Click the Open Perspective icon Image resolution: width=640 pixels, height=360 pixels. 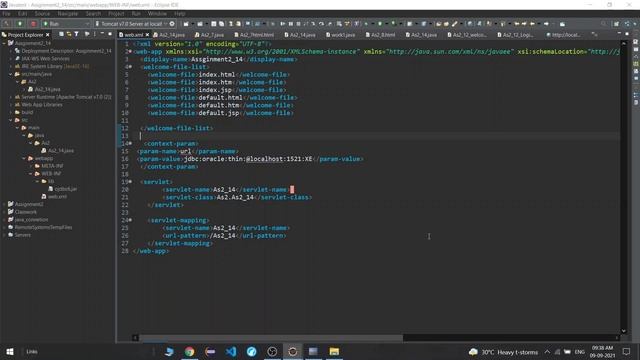tap(617, 24)
